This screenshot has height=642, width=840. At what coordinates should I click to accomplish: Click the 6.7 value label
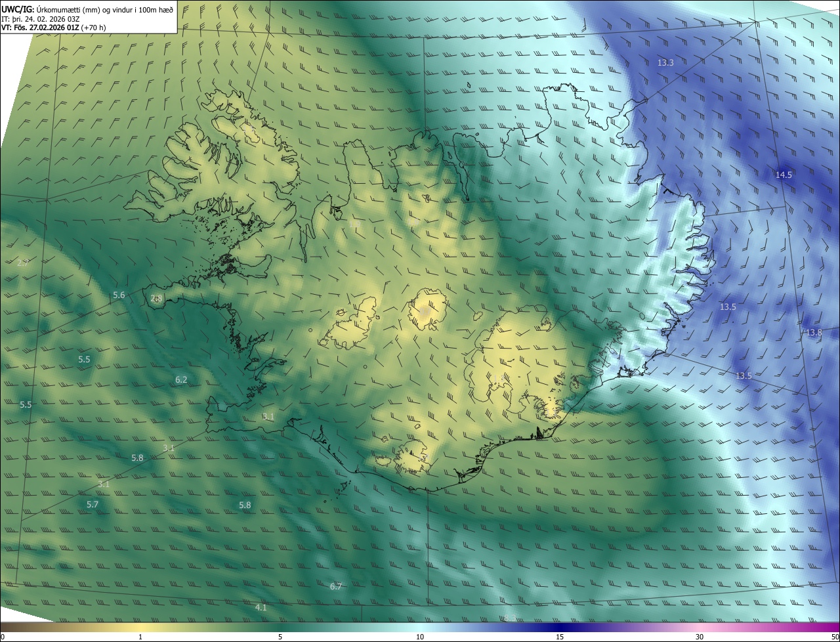click(336, 586)
